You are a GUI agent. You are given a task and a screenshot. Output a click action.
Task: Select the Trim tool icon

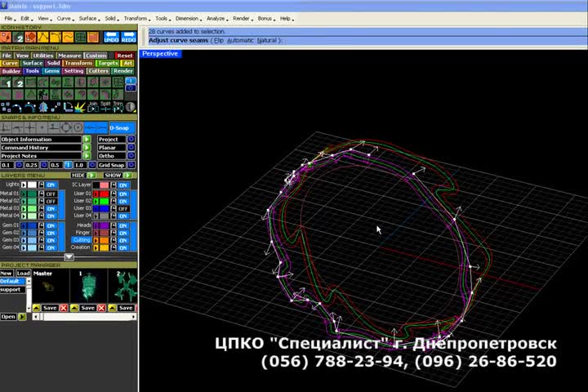click(118, 107)
